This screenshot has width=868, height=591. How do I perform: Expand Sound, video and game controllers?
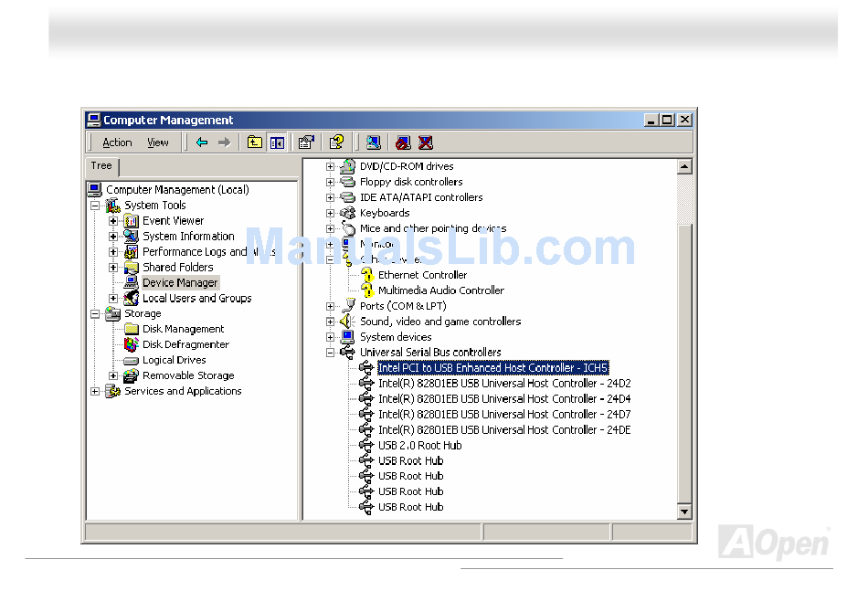click(331, 322)
